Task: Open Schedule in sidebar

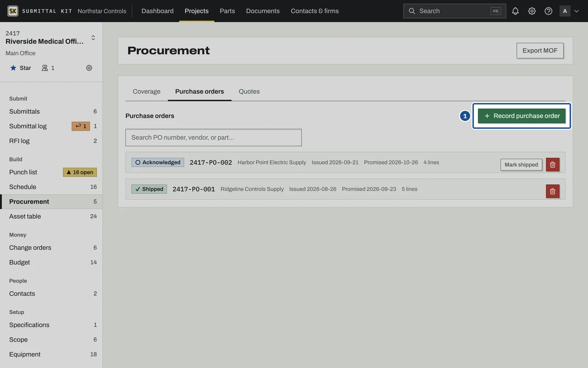Action: 51,187
